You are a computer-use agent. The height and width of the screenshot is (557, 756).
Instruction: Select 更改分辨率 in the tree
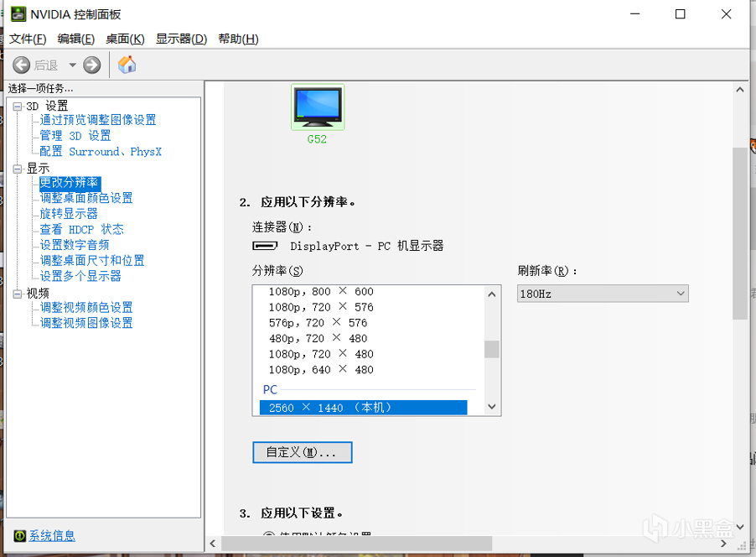(70, 182)
